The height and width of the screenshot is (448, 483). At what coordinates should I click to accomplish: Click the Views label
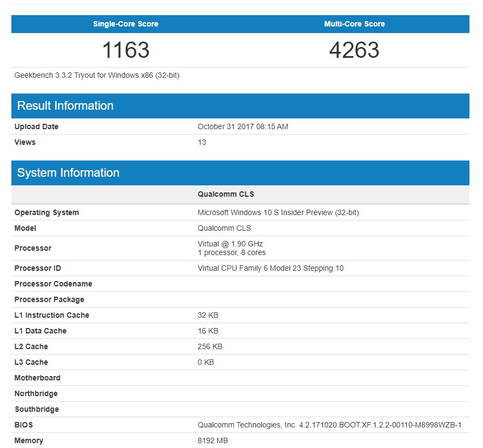point(25,142)
